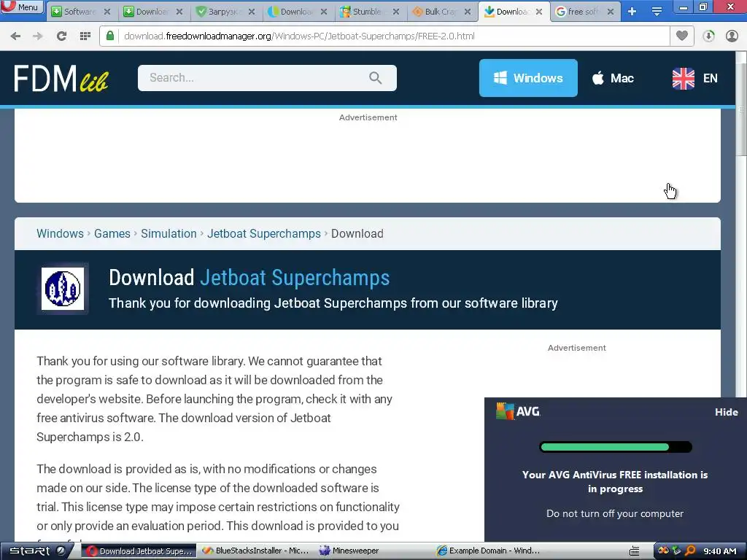Open the Simulation breadcrumb link

(169, 234)
